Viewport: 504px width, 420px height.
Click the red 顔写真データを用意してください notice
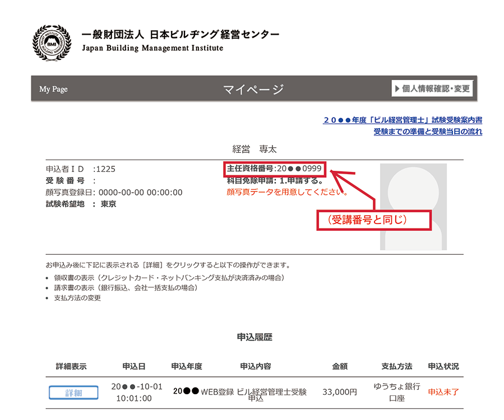click(x=287, y=192)
